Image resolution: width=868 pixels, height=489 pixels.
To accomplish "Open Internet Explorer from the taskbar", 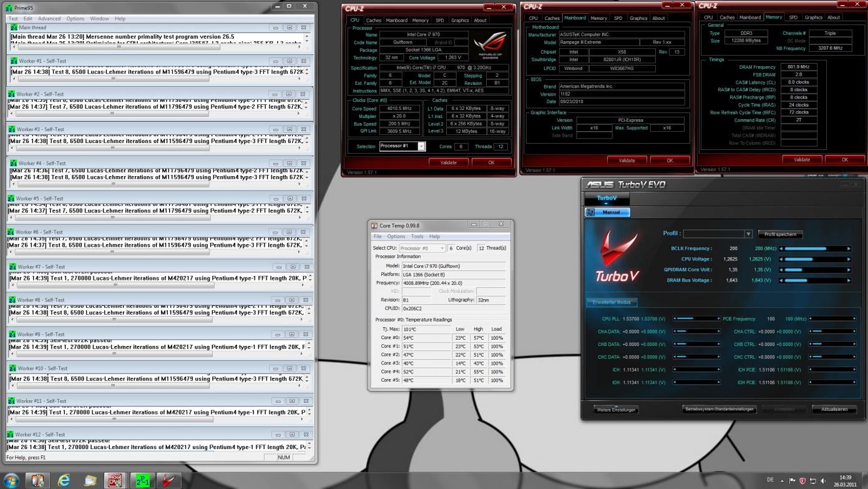I will pos(64,480).
